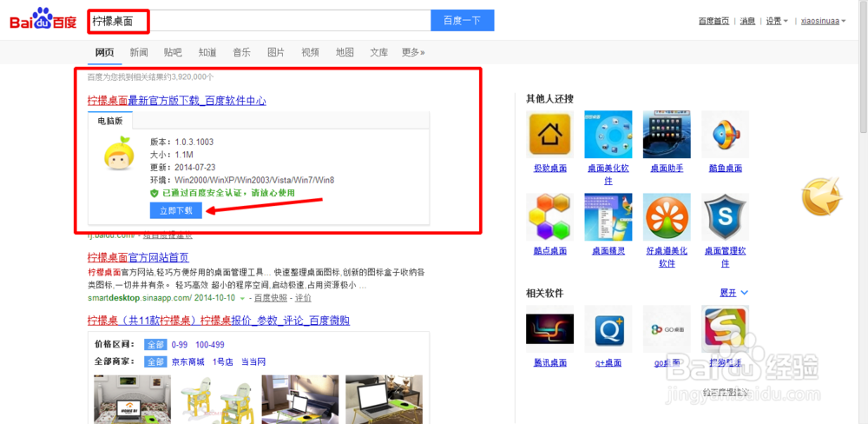Filter by merchant 京东商城

click(x=187, y=362)
